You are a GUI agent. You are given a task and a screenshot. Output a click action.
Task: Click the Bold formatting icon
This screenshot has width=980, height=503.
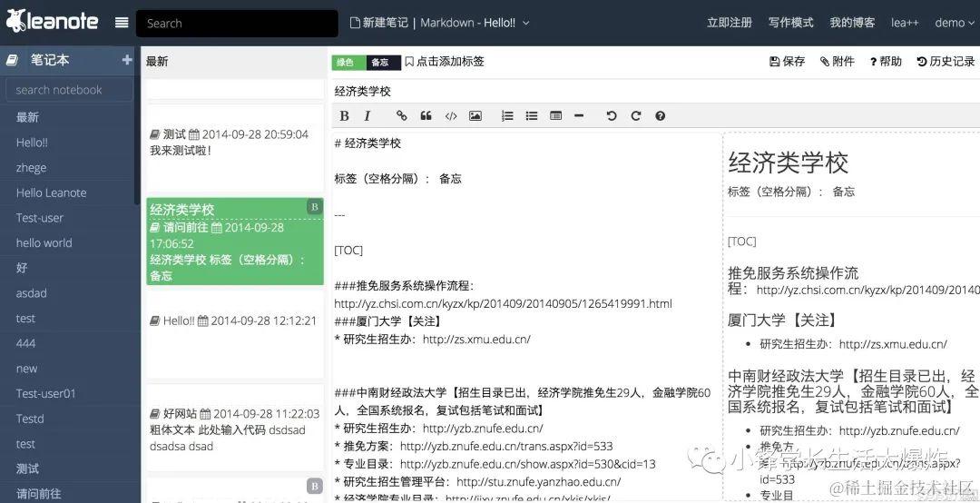click(x=344, y=115)
